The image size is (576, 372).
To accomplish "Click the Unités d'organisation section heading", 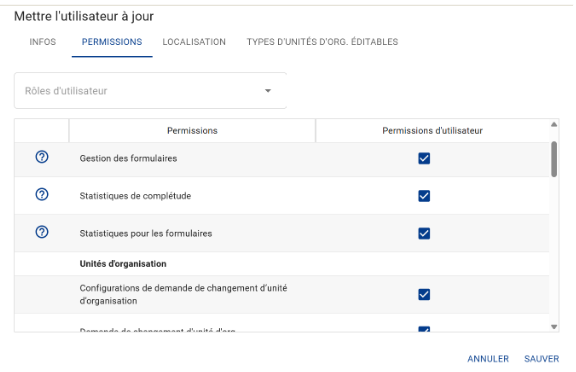I will coord(123,264).
